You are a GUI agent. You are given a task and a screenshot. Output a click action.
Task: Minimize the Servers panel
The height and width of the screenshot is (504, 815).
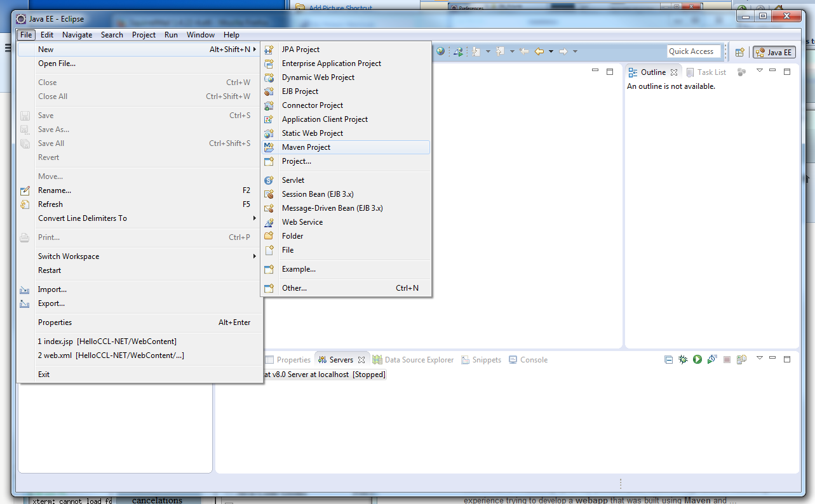point(773,359)
